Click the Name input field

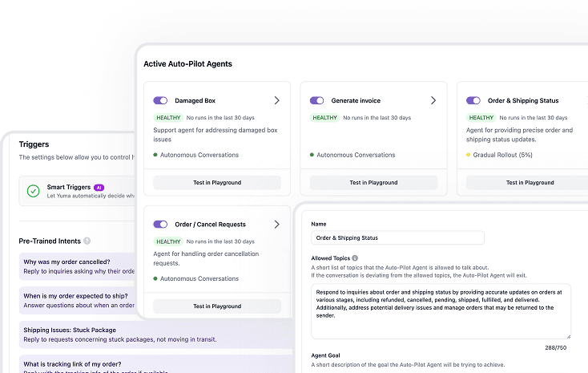tap(397, 238)
